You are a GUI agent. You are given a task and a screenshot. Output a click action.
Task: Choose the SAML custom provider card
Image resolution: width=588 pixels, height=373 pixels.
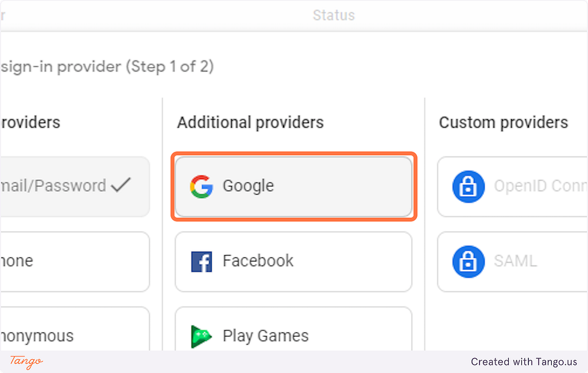[513, 262]
